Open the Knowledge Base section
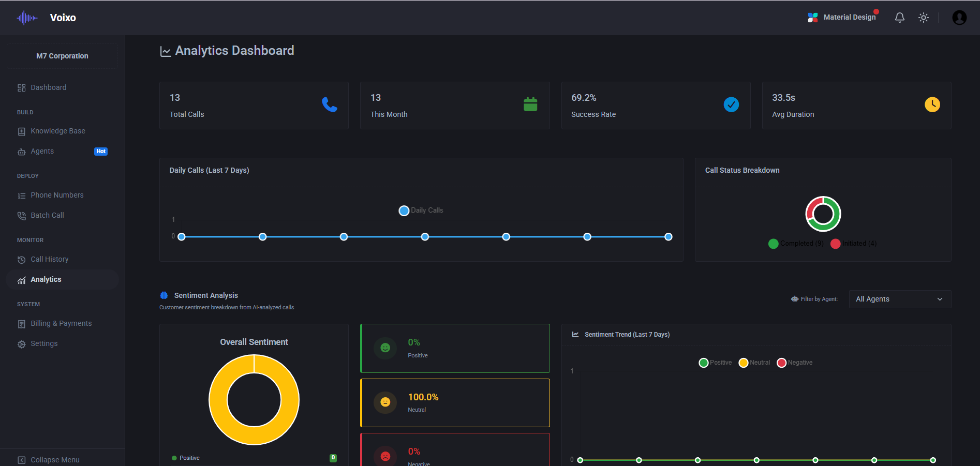This screenshot has width=980, height=466. 57,131
